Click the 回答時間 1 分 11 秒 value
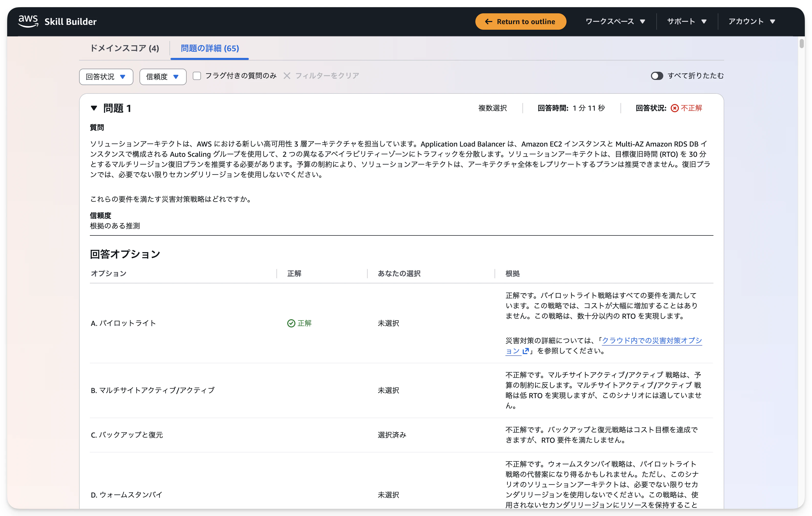Viewport: 812px width, 516px height. click(589, 108)
